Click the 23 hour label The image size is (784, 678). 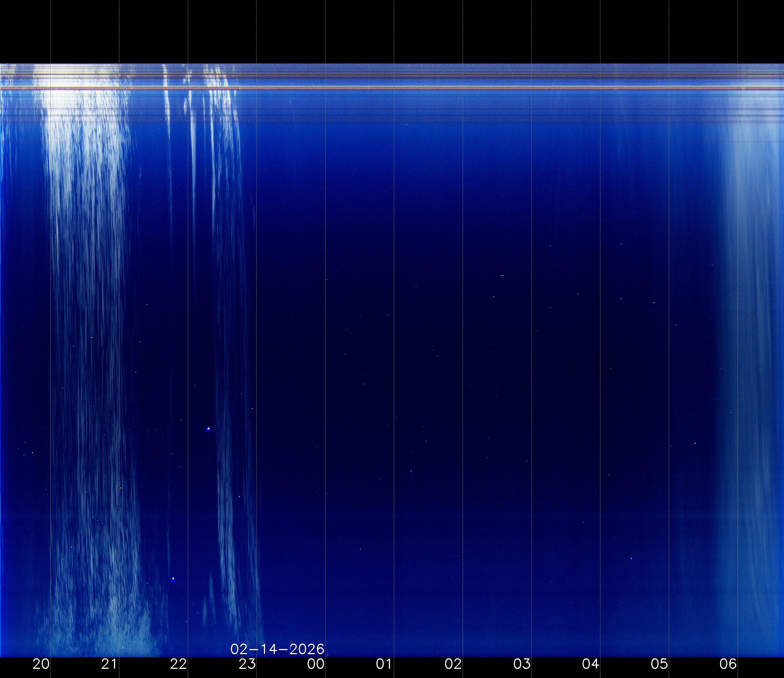click(247, 664)
